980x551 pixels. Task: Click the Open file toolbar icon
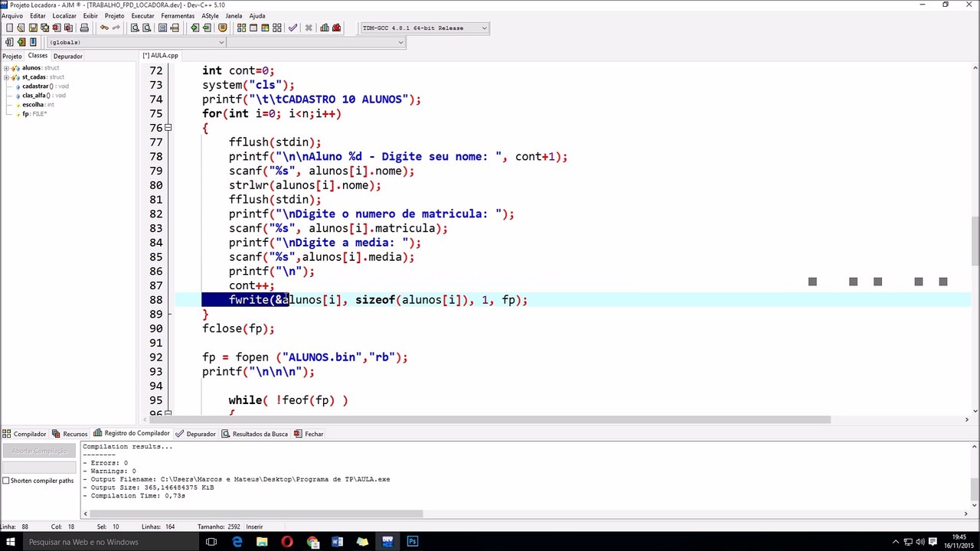pyautogui.click(x=21, y=28)
